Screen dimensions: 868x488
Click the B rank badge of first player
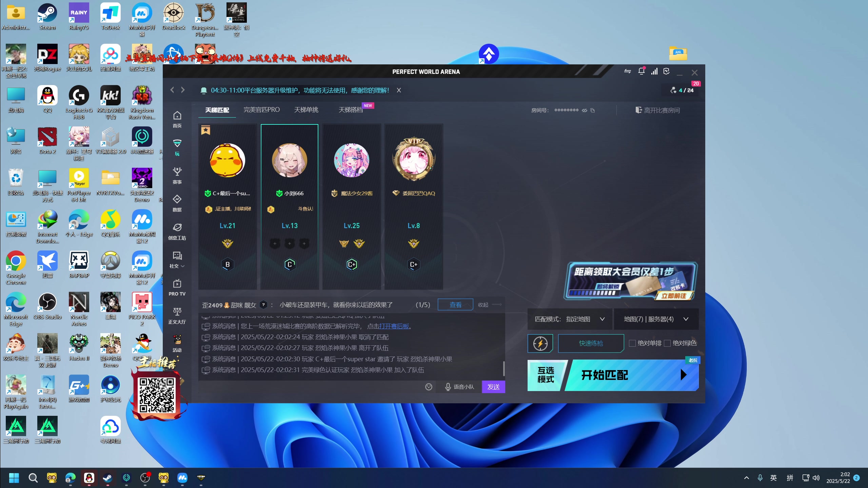coord(228,264)
